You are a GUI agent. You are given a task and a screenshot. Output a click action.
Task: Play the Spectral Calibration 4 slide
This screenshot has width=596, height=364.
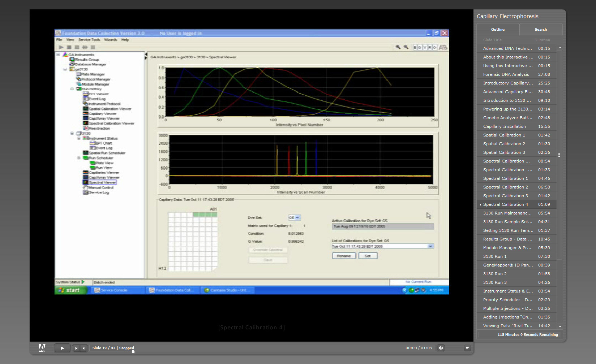(62, 348)
